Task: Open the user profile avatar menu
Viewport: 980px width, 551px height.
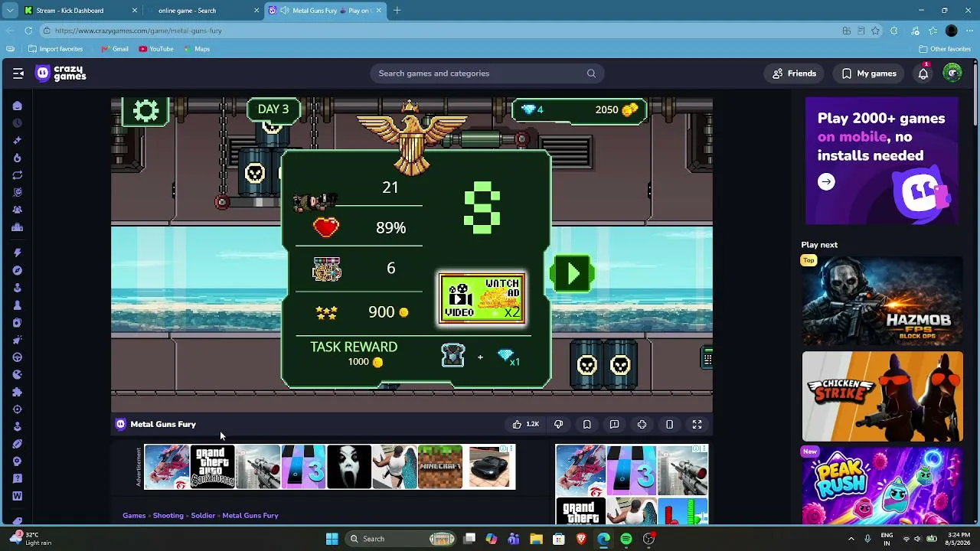Action: (x=952, y=73)
